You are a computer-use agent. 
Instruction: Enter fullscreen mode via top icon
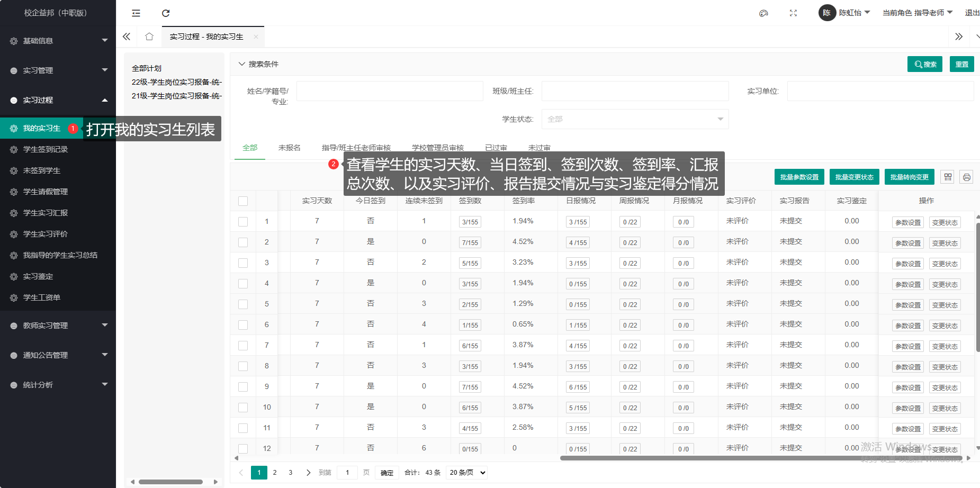coord(793,13)
